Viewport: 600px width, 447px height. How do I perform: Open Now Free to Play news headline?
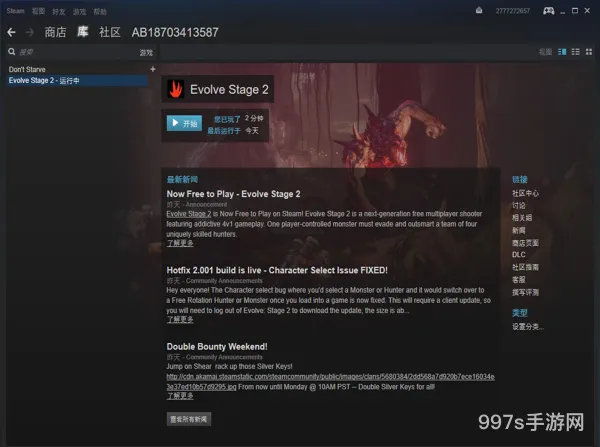(233, 194)
